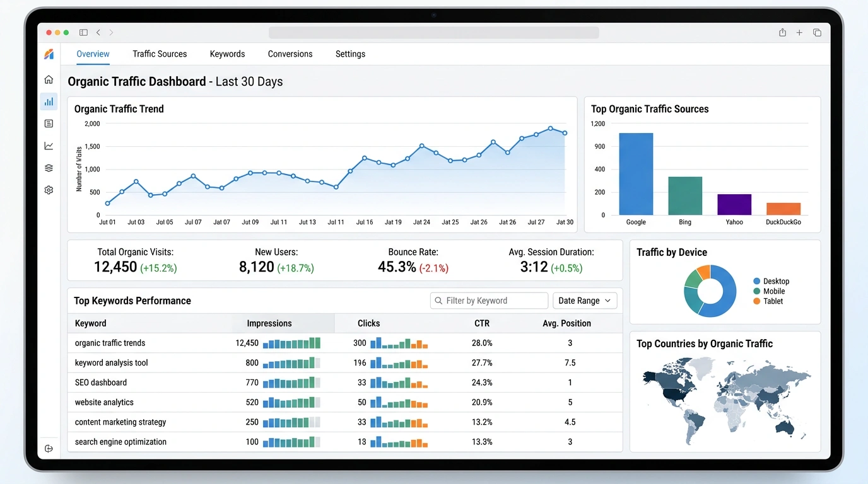Click the DuckDuckGo bar in sources chart
This screenshot has height=484, width=868.
click(783, 209)
